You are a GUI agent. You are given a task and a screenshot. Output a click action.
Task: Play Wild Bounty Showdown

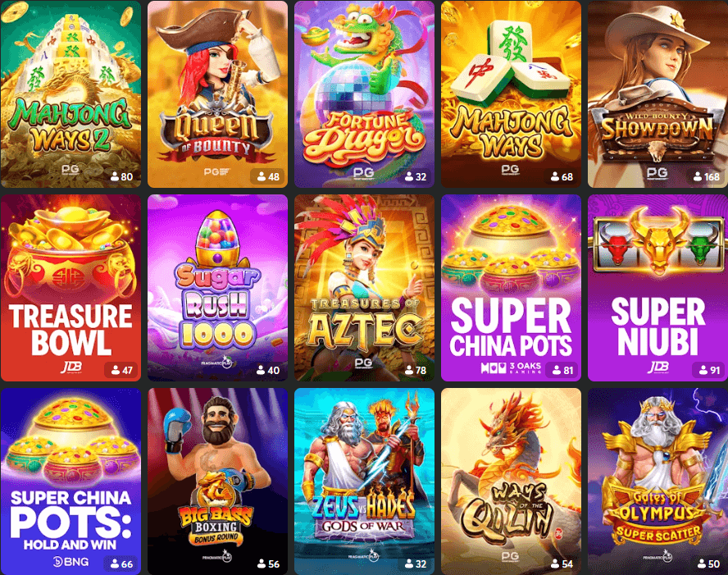pyautogui.click(x=657, y=94)
